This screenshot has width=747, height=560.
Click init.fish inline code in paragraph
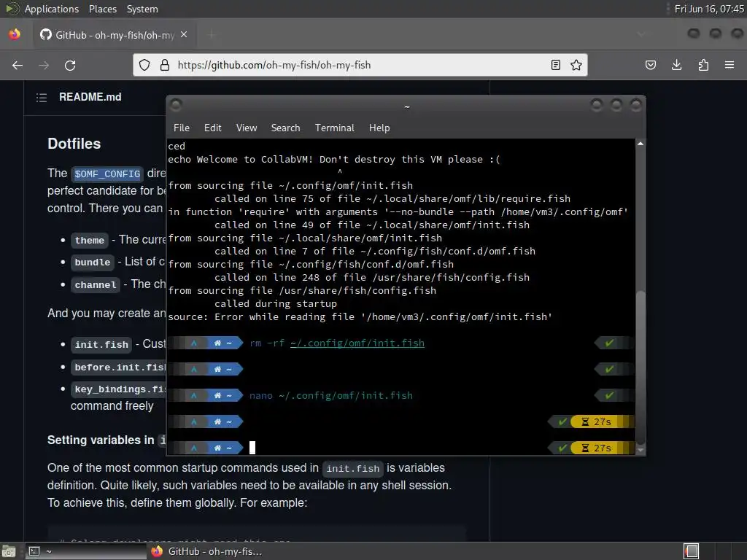[x=352, y=469]
